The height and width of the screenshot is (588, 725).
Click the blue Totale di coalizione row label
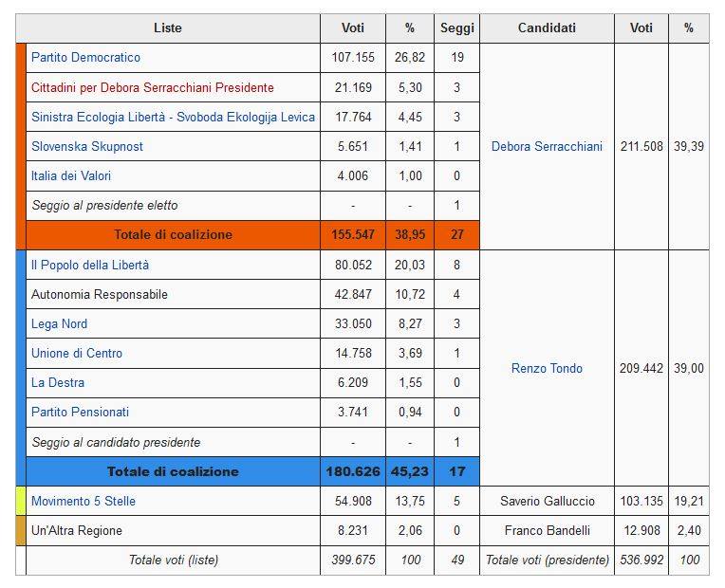[x=173, y=471]
